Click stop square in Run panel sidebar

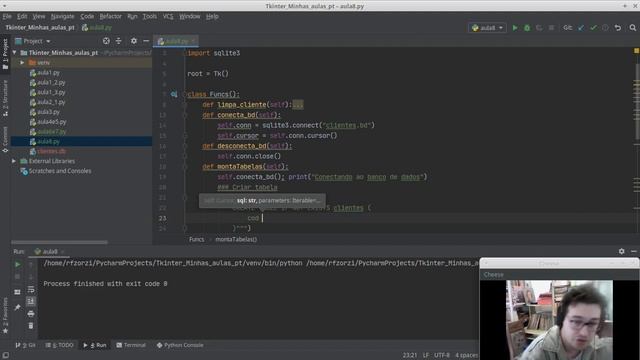pos(18,277)
